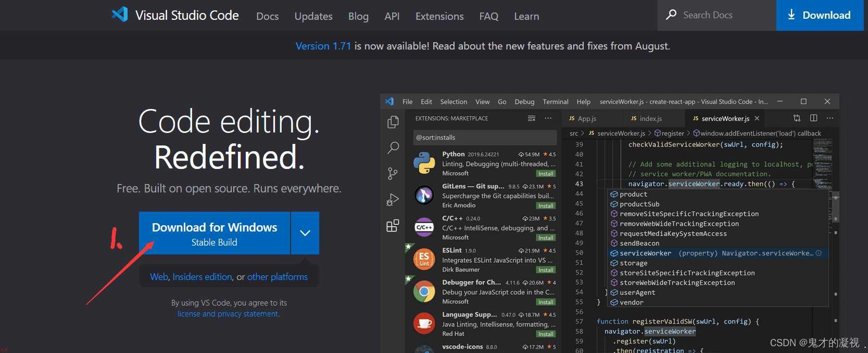Click the @sort:installs extension search box
This screenshot has height=353, width=868.
click(x=484, y=138)
